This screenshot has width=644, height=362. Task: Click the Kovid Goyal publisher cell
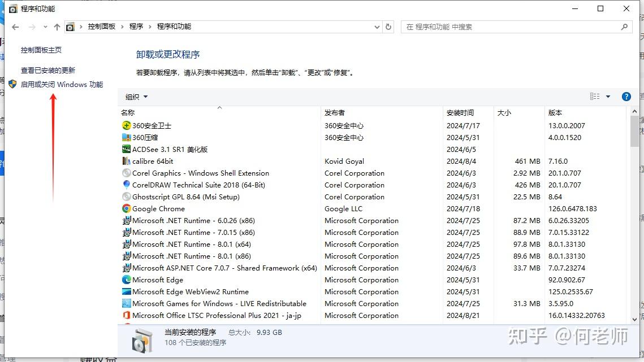[x=344, y=162]
